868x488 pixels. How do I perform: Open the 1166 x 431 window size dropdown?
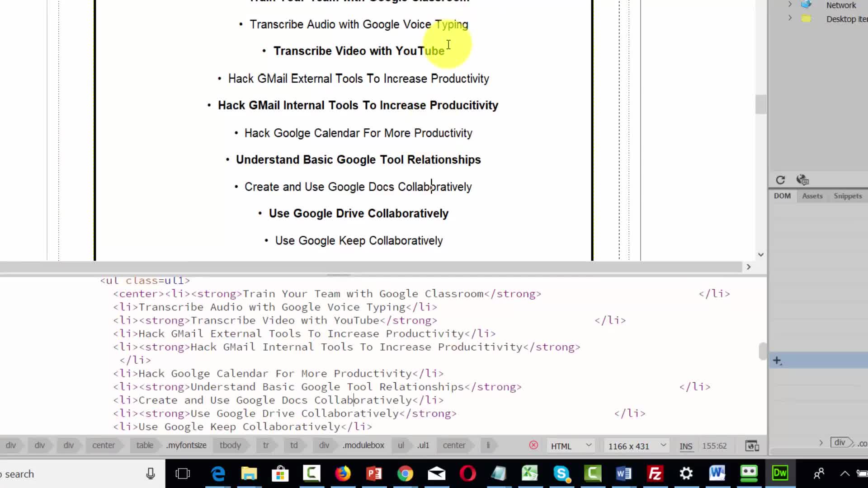(637, 446)
